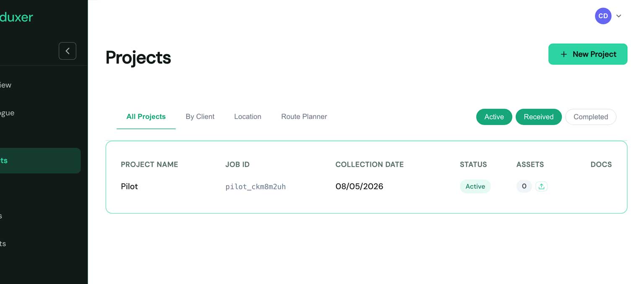
Task: Switch to the By Client tab
Action: (x=200, y=117)
